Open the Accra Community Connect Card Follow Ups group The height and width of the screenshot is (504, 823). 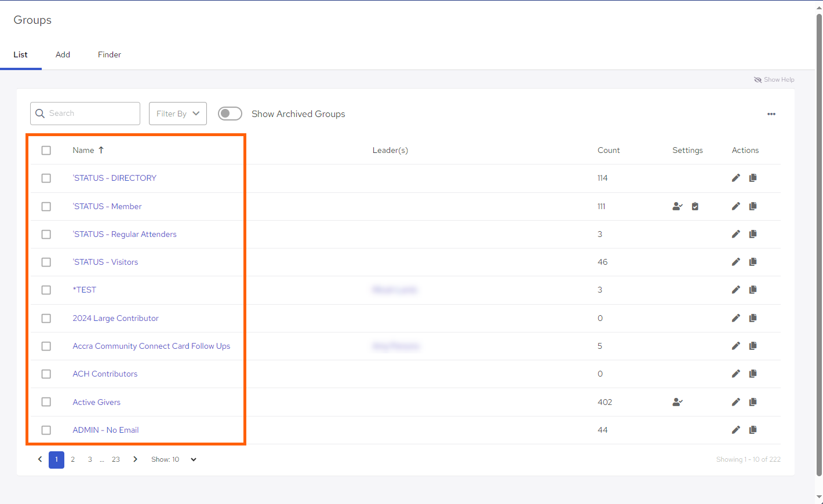pos(151,346)
